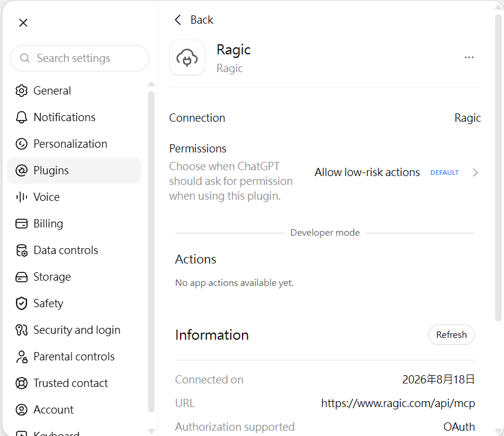
Task: Expand the permissions chevron arrow
Action: (475, 173)
